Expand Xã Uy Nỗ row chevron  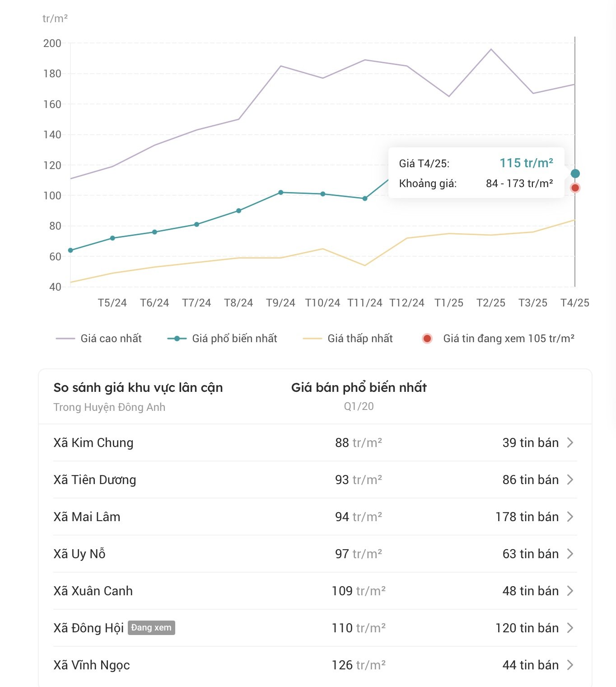570,554
